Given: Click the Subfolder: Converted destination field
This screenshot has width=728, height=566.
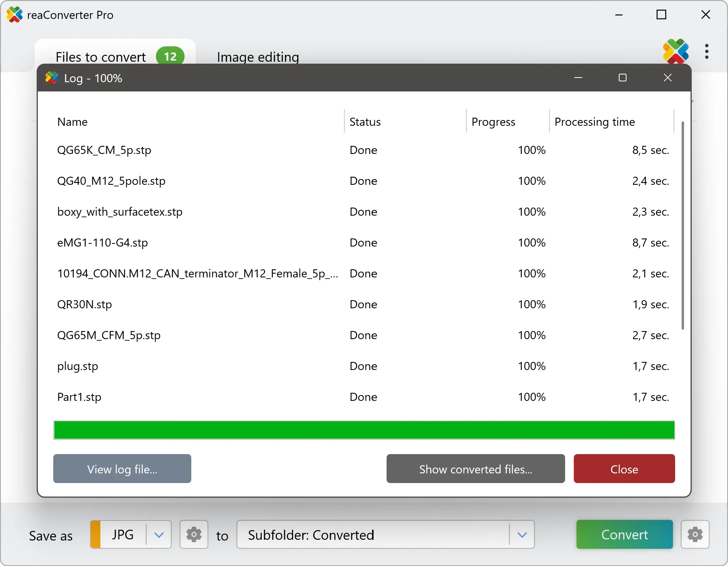Looking at the screenshot, I should pos(385,534).
